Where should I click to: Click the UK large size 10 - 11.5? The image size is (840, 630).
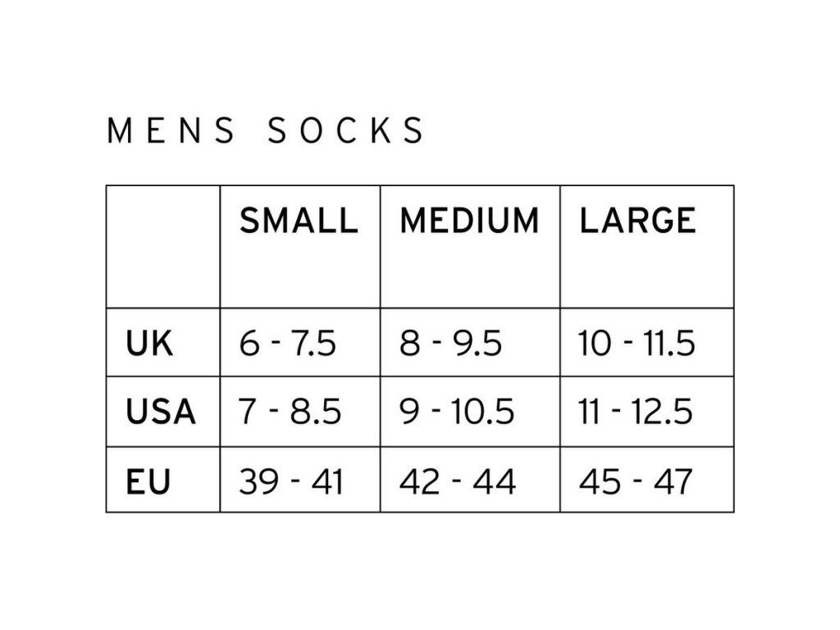[637, 344]
